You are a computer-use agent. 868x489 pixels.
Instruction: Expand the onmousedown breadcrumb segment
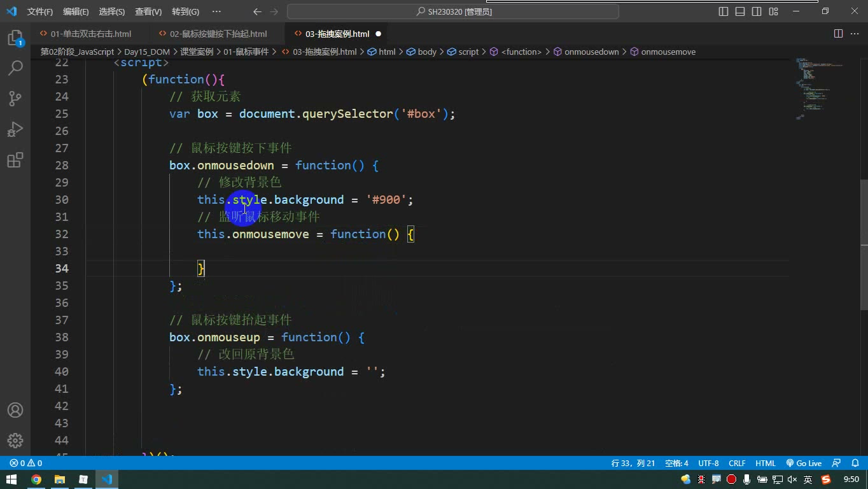tap(586, 52)
